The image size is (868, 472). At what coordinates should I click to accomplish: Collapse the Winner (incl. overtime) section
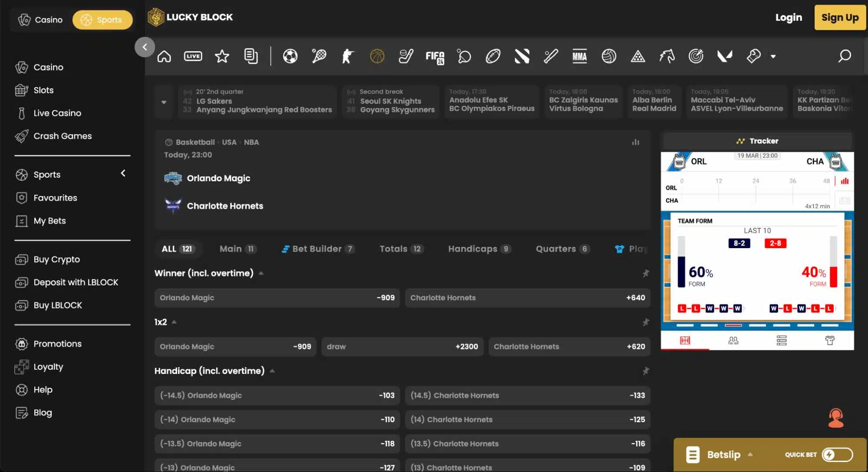pos(261,273)
